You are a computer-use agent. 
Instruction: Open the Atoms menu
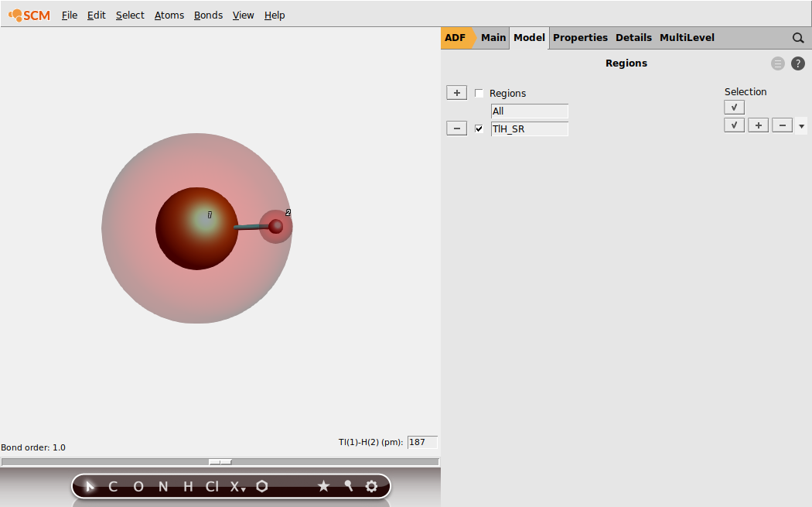point(169,15)
